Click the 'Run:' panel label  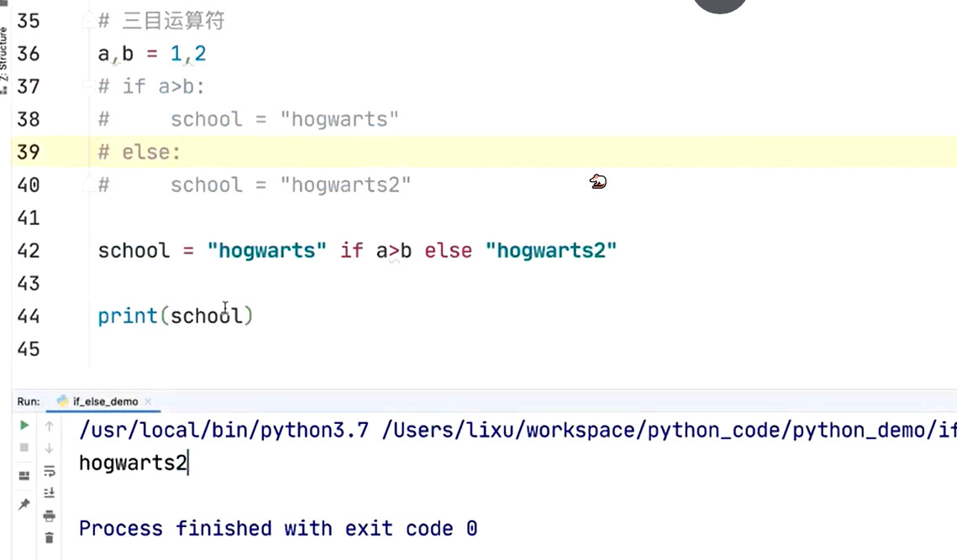coord(29,401)
